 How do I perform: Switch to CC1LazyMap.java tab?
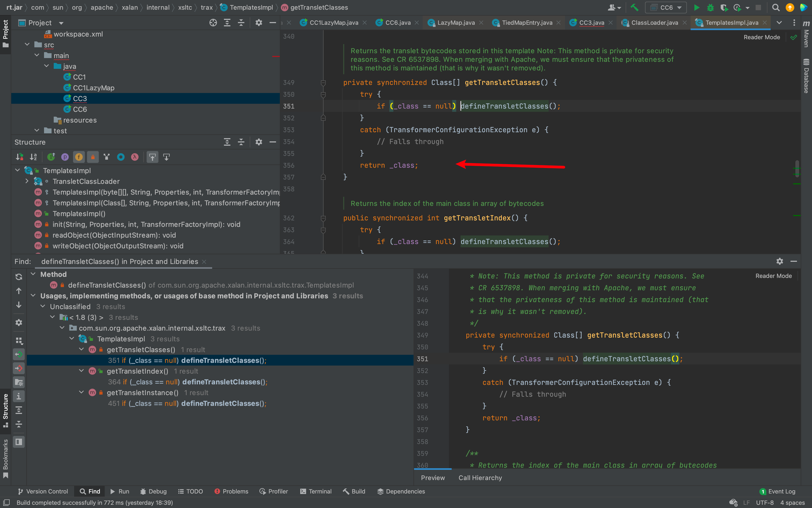point(334,23)
